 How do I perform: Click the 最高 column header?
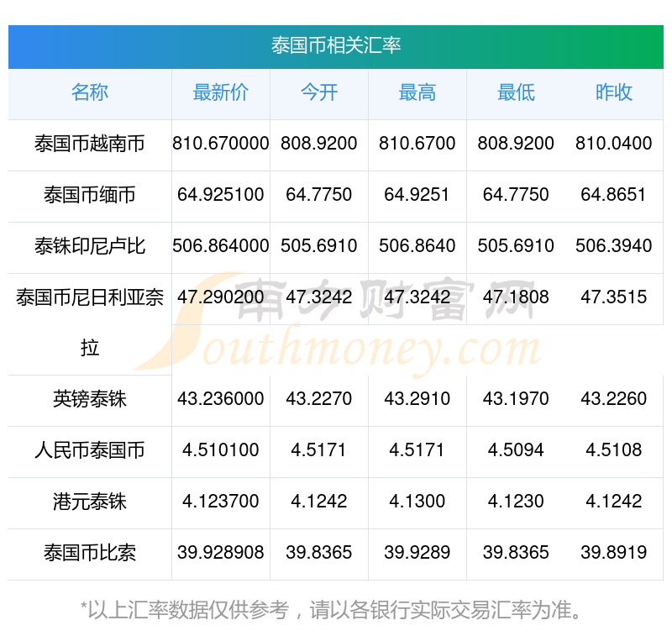417,92
